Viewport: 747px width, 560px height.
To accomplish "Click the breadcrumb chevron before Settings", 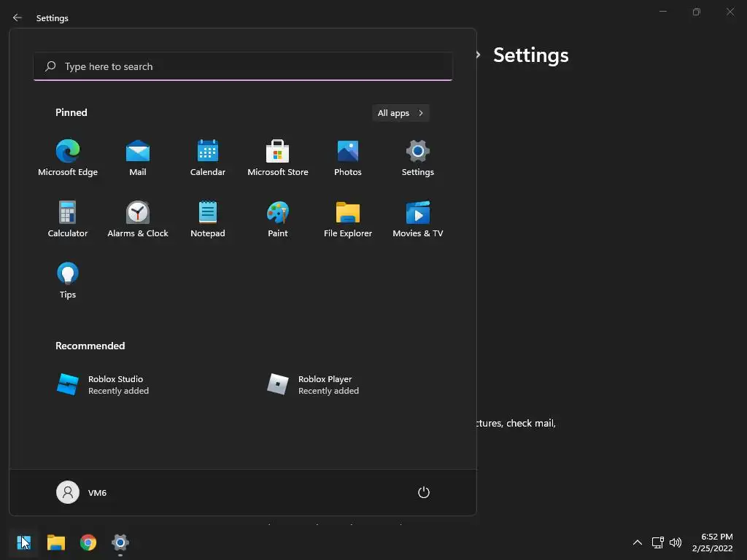I will pyautogui.click(x=478, y=55).
